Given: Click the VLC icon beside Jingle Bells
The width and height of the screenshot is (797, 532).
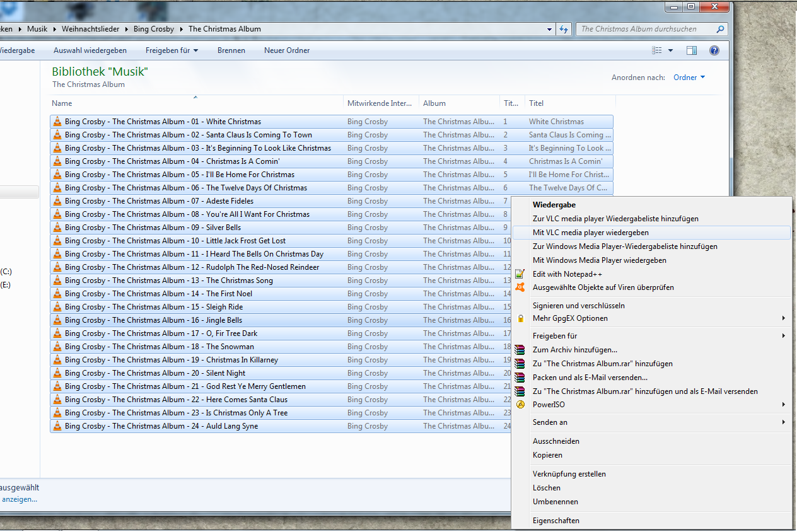Looking at the screenshot, I should [x=59, y=320].
